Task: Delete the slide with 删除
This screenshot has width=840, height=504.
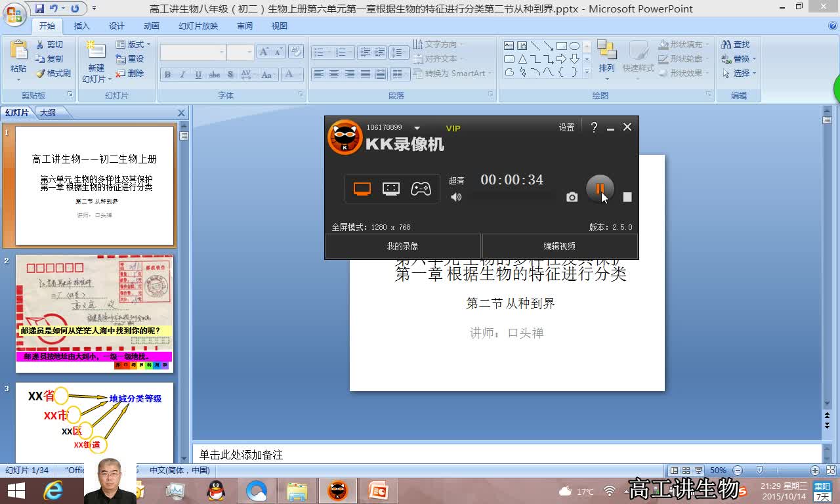Action: click(130, 73)
